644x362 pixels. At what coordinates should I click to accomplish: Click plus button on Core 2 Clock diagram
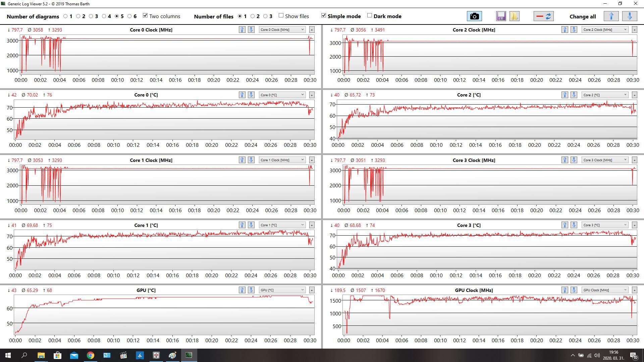pos(634,29)
